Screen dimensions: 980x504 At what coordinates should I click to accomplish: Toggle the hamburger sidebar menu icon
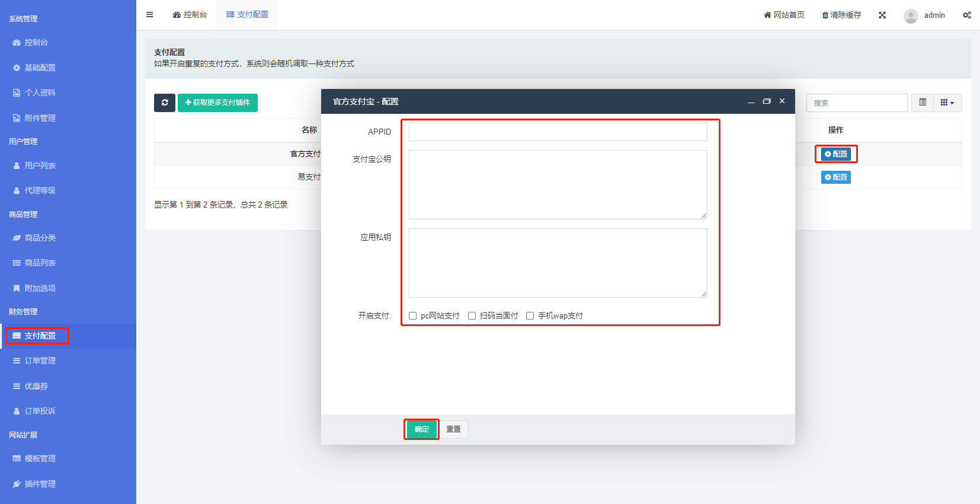coord(150,15)
